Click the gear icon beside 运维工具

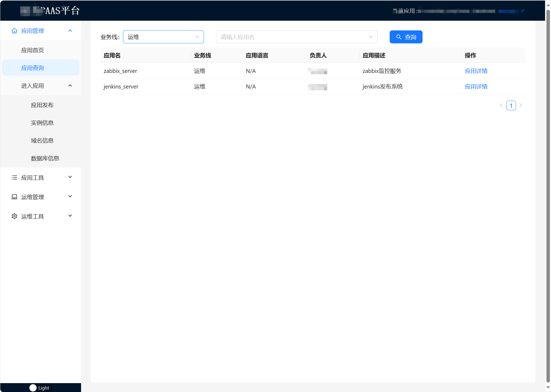pyautogui.click(x=15, y=216)
